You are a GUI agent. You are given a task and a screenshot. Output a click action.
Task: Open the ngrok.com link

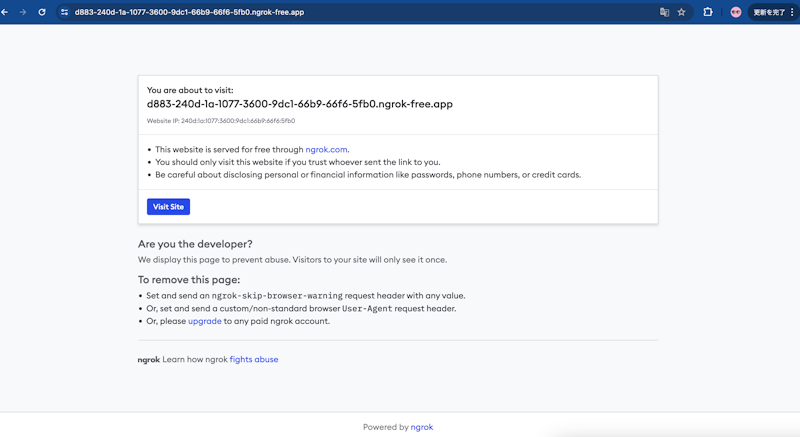pos(326,149)
